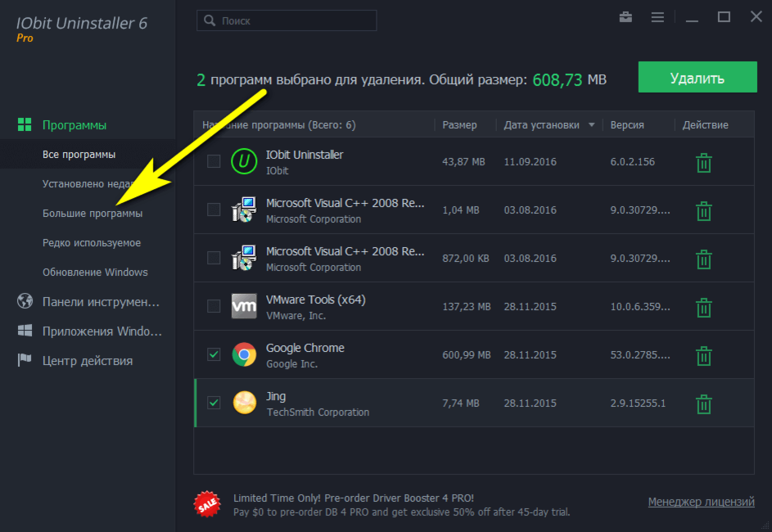Viewport: 772px width, 532px height.
Task: Sort by Размер column header
Action: (x=459, y=125)
